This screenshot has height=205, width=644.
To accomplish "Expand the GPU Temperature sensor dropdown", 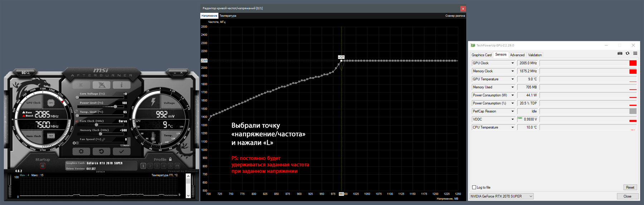I will 512,79.
